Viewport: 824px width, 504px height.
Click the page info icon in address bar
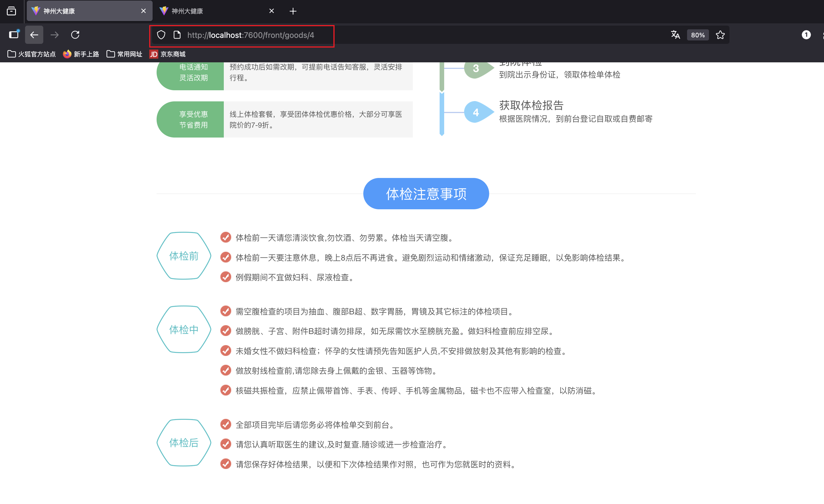pos(177,35)
